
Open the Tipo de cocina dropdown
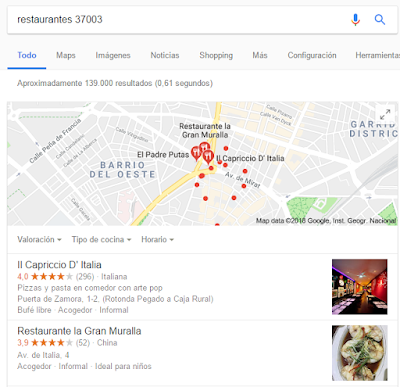[101, 239]
